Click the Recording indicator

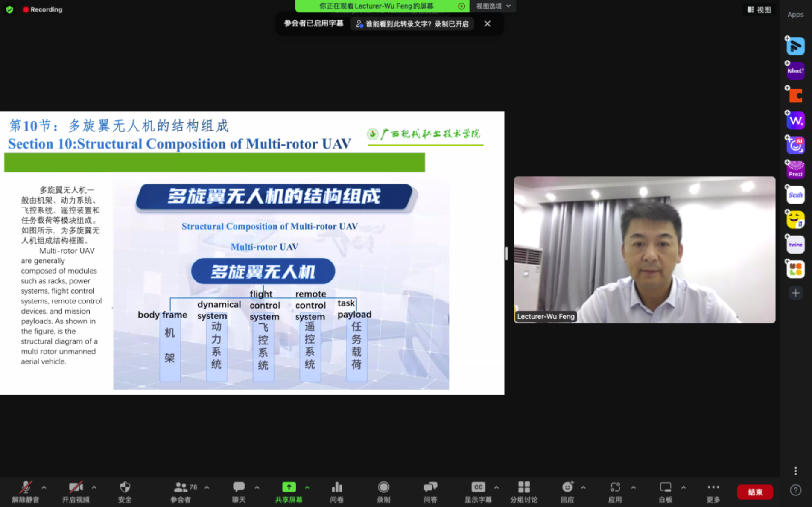[x=43, y=9]
